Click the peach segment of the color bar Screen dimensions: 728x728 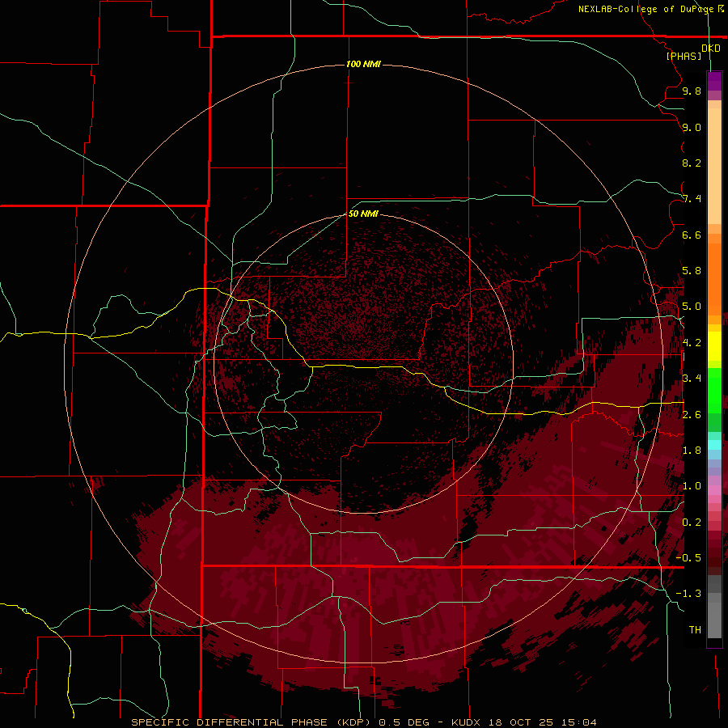coord(714,166)
